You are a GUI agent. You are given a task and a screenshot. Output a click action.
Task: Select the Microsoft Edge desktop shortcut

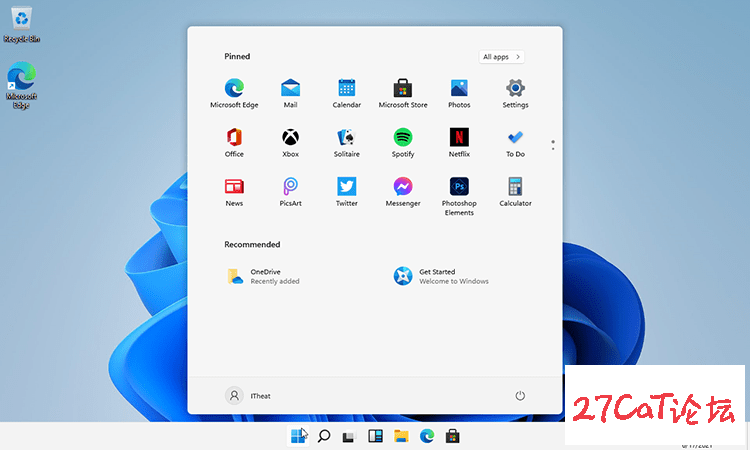pyautogui.click(x=22, y=85)
